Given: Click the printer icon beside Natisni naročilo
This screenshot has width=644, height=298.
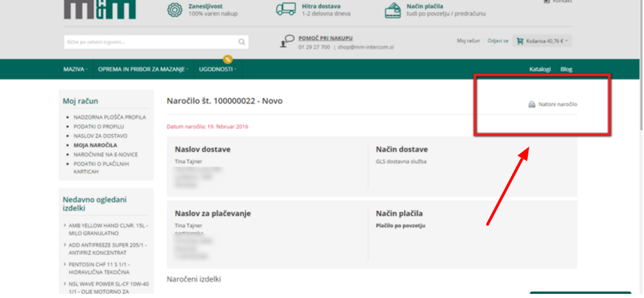Looking at the screenshot, I should click(x=532, y=105).
